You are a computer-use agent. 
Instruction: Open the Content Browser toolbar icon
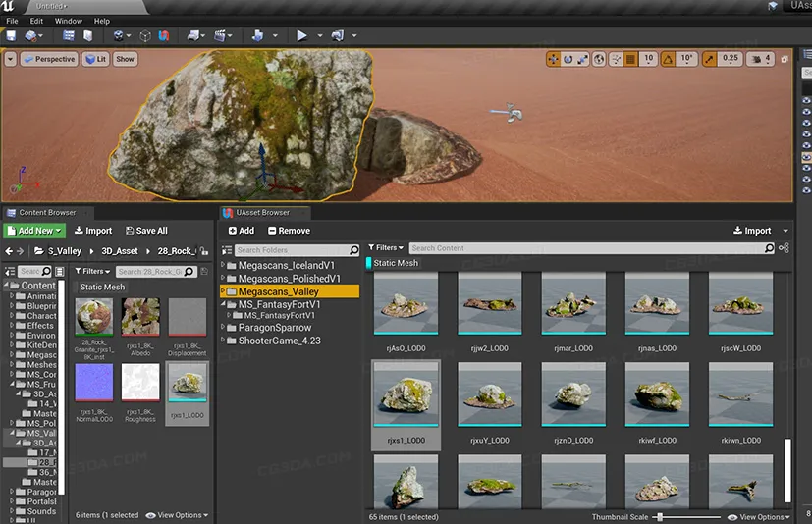pyautogui.click(x=69, y=35)
